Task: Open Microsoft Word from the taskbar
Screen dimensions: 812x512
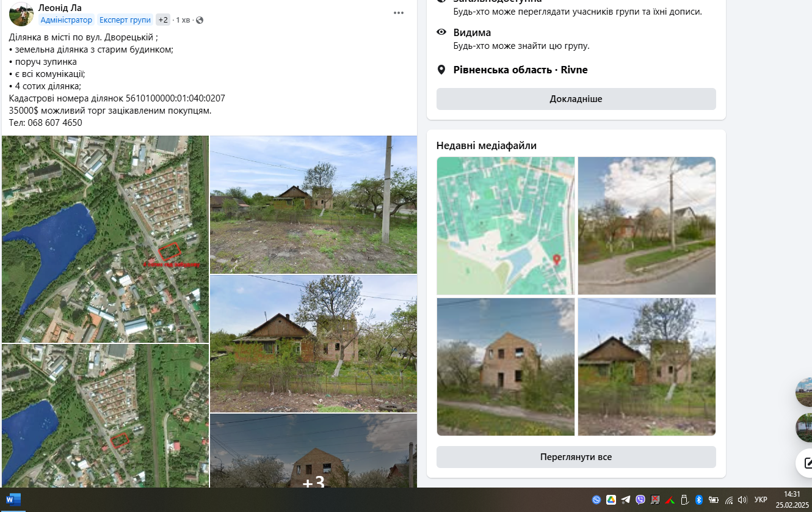Action: pos(13,500)
